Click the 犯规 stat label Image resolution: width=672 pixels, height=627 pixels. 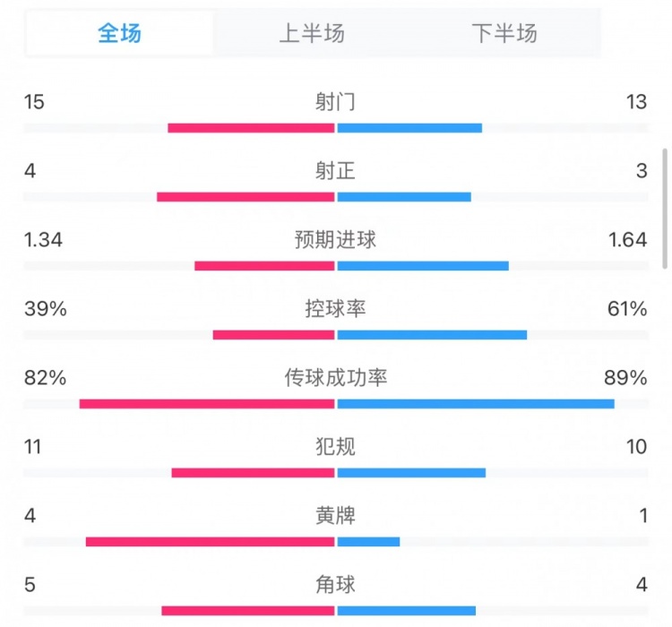tap(336, 446)
